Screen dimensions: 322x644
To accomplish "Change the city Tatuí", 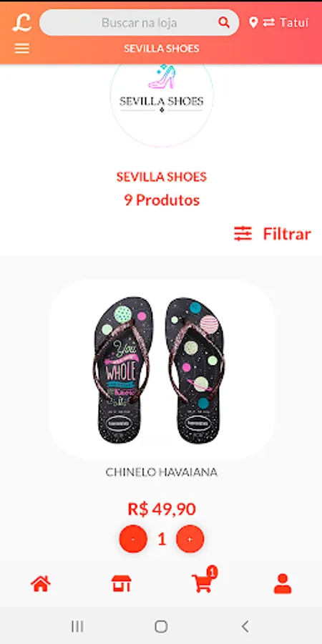I will click(294, 23).
